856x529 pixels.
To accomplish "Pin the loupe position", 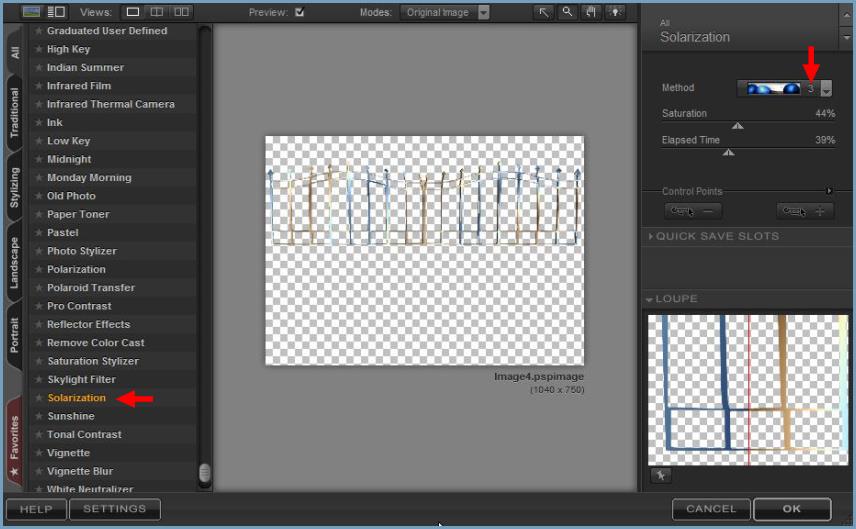I will click(660, 476).
